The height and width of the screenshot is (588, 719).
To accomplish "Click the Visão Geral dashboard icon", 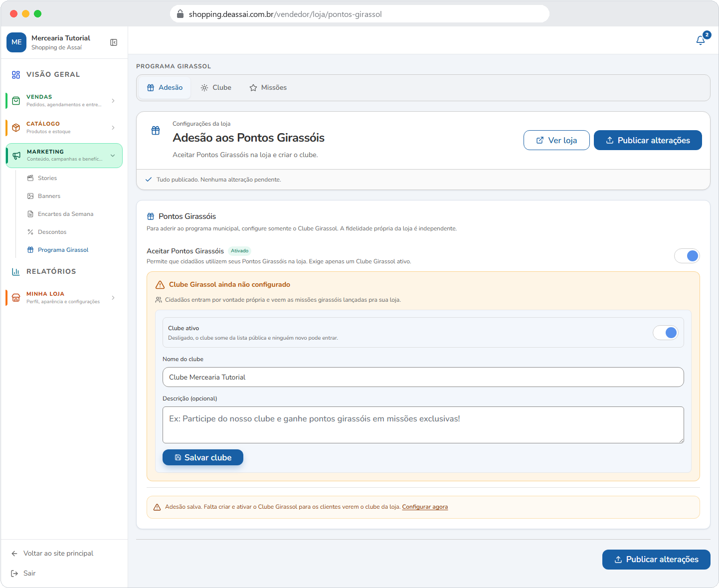I will point(16,75).
